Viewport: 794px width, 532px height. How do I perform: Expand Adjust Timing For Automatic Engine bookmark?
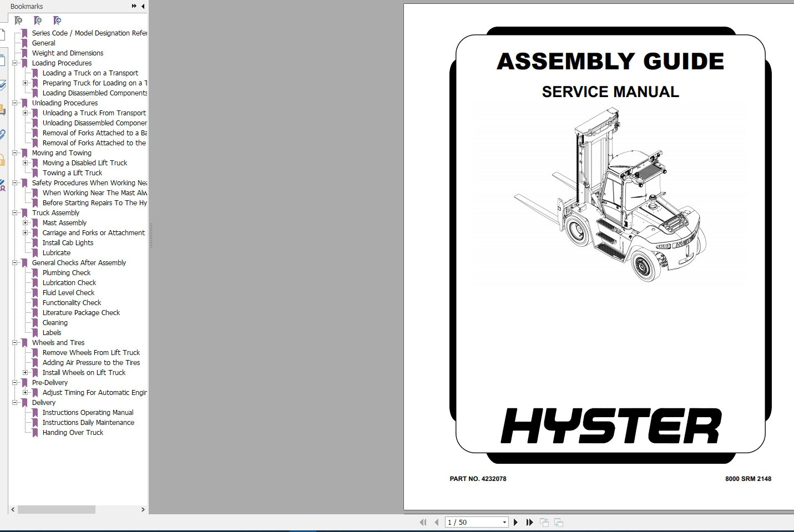[x=26, y=393]
